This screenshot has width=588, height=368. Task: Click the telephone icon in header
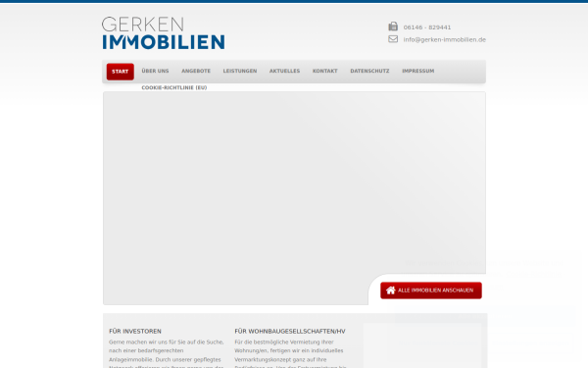pos(393,26)
